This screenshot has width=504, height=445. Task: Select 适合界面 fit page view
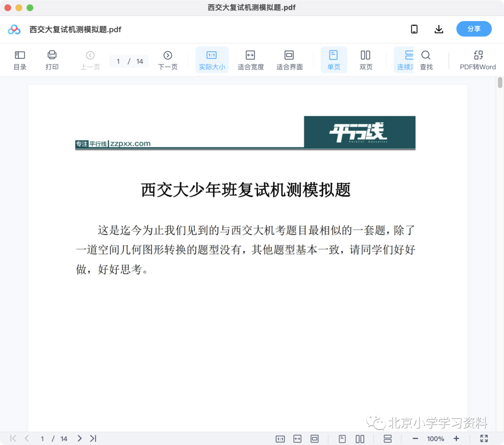289,60
